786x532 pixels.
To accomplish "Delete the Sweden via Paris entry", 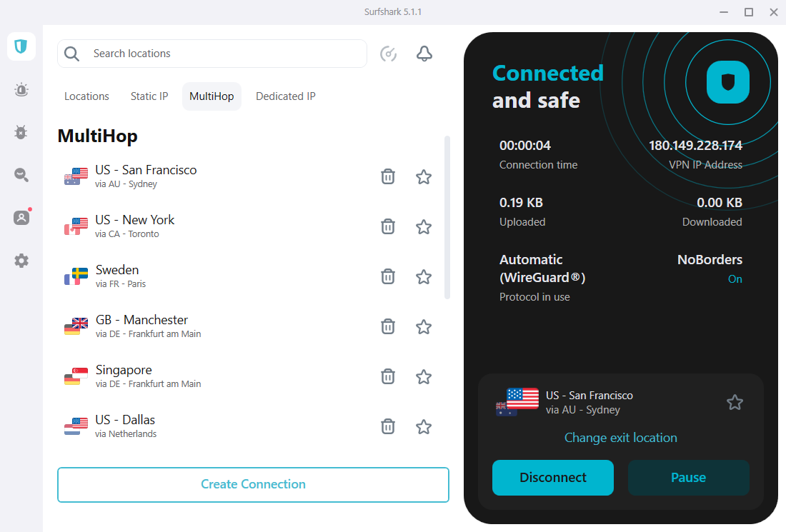I will click(388, 276).
